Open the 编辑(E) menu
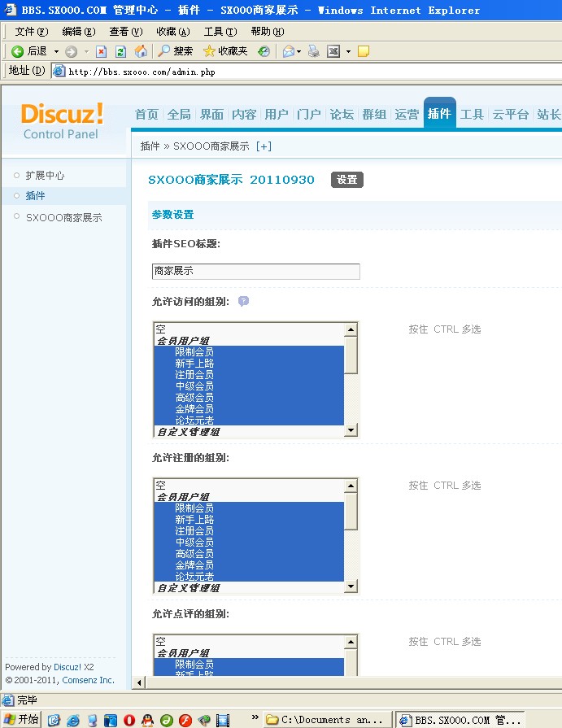This screenshot has height=728, width=562. click(79, 32)
